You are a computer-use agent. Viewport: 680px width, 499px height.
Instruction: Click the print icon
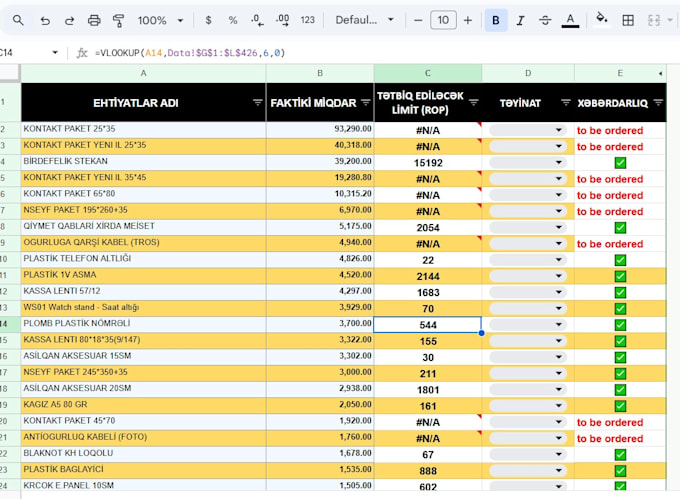tap(94, 20)
